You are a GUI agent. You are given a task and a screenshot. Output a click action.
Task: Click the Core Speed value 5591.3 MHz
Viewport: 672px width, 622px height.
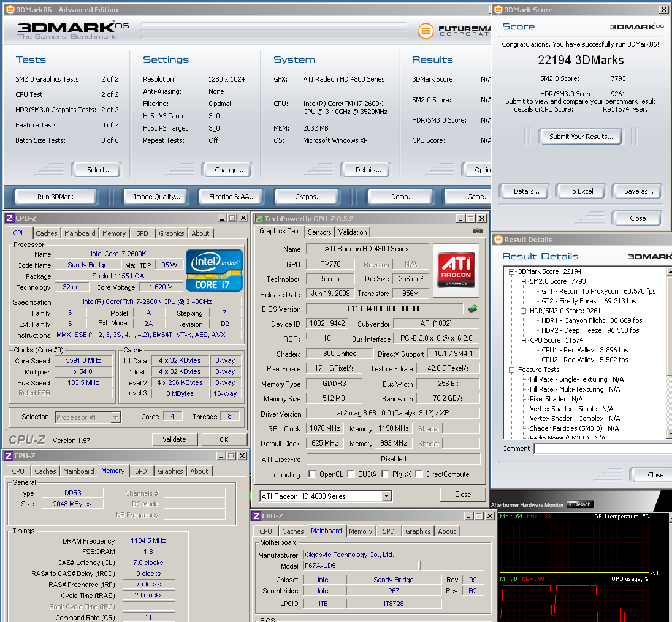point(83,361)
